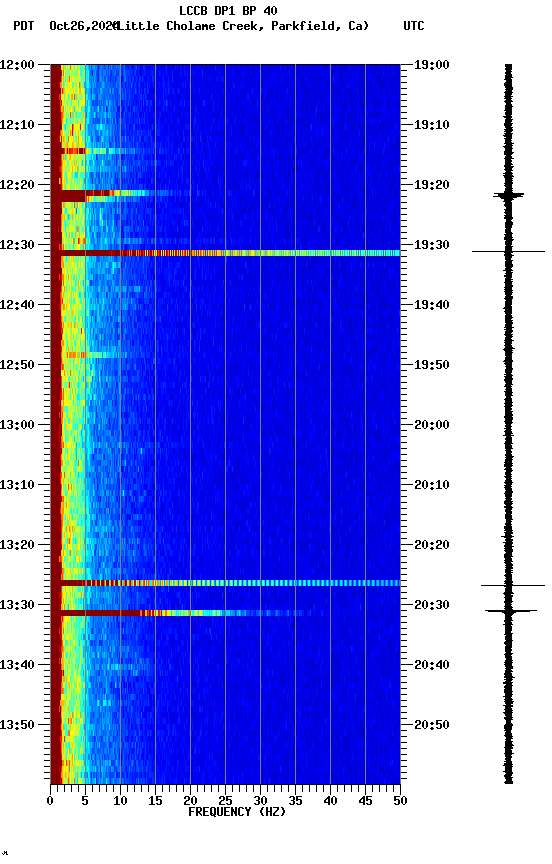Click the 'UTC' timezone label
This screenshot has height=864, width=552.
414,26
